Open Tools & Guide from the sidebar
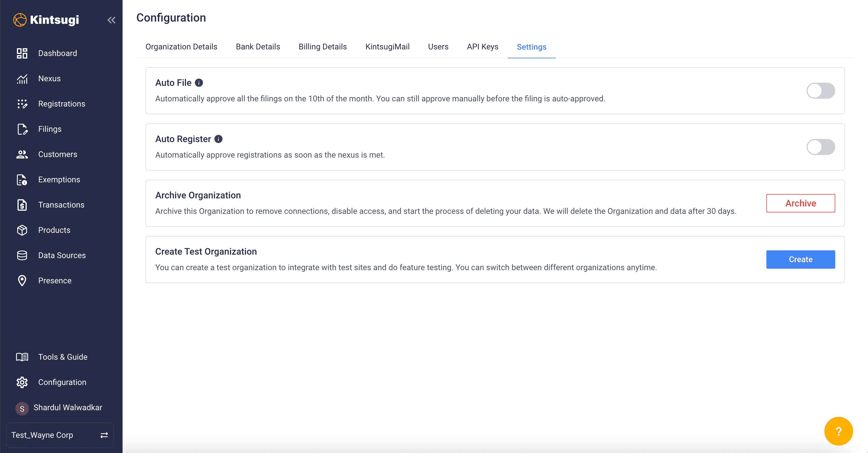Screen dimensions: 868x453 tap(63, 357)
